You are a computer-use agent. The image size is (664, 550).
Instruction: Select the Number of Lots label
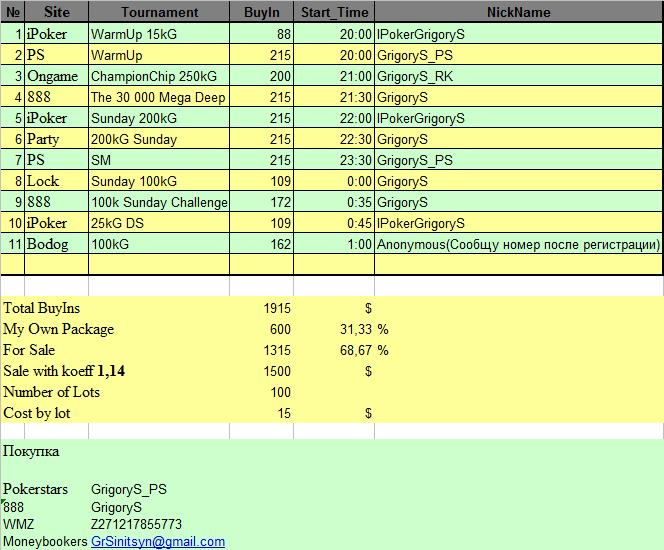point(51,392)
